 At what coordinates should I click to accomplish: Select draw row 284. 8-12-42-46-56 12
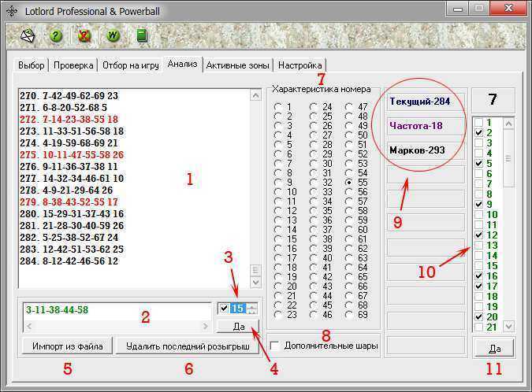[69, 261]
